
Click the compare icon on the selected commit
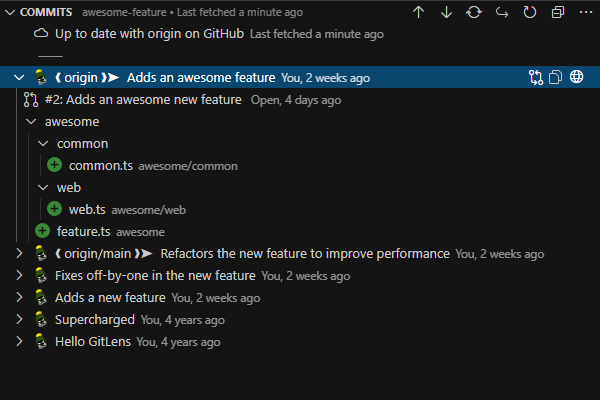coord(536,77)
